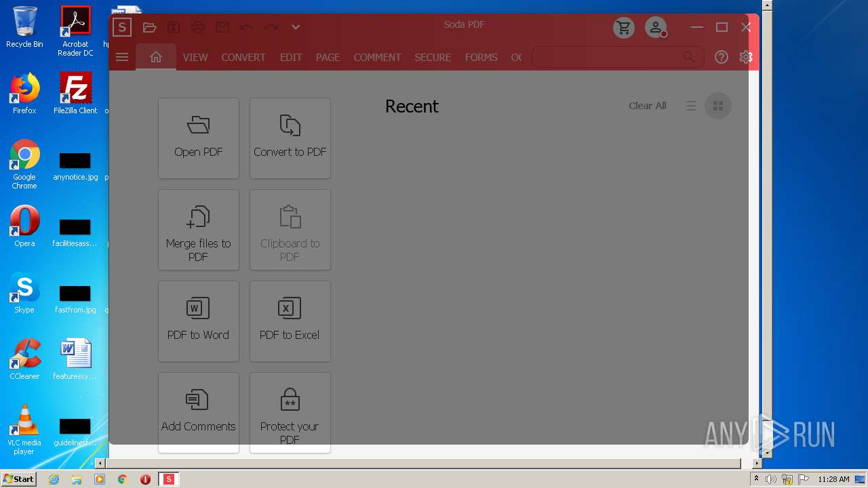Open the PAGE tab
Screen dimensions: 868x488
click(328, 58)
